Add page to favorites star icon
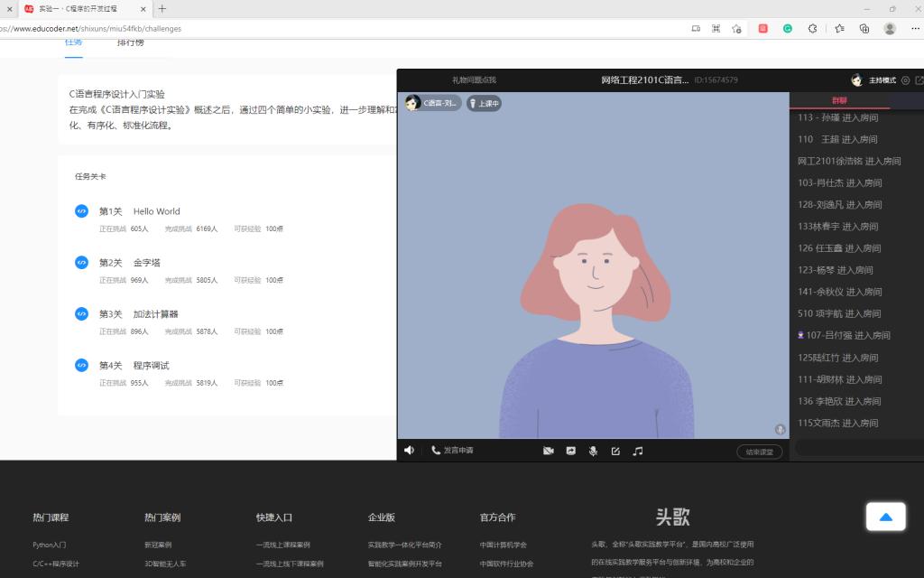Screen dimensions: 924x578 tap(736, 28)
